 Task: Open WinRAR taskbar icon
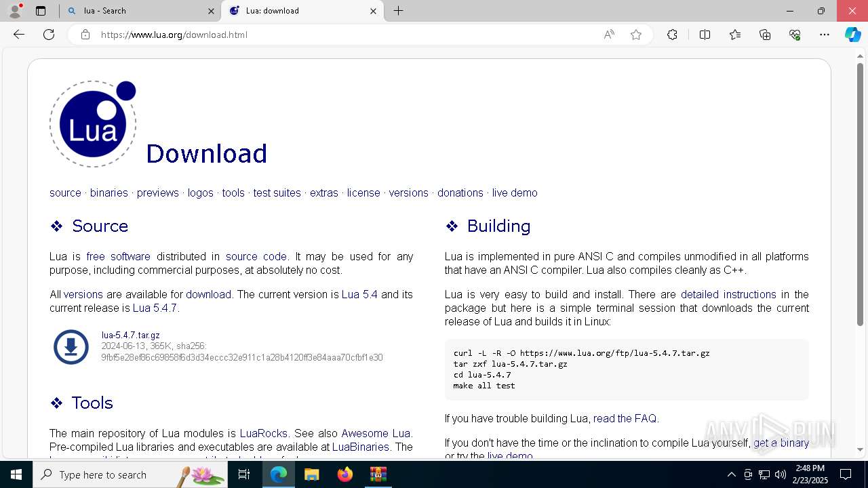(x=378, y=474)
